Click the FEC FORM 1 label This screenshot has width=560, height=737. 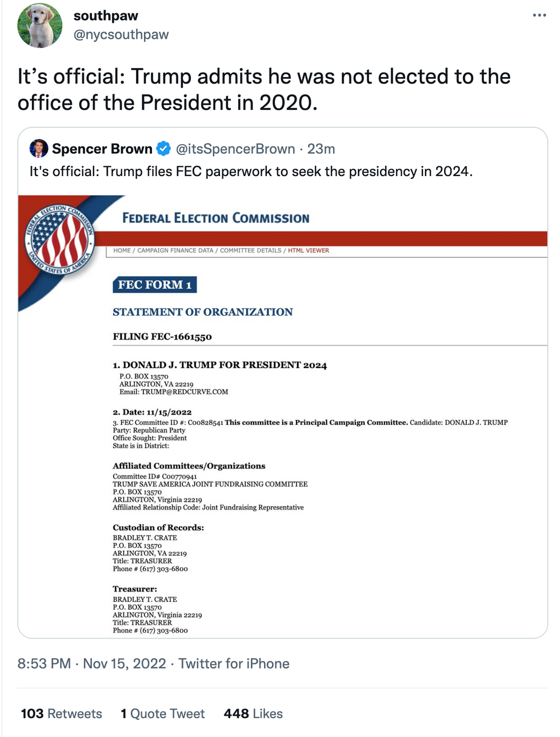tap(155, 285)
